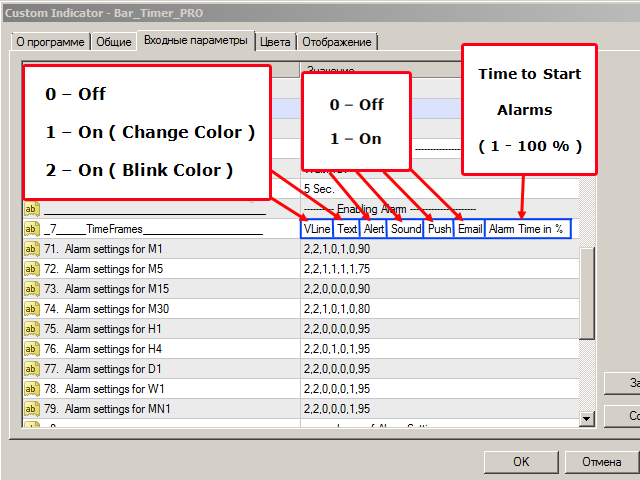The width and height of the screenshot is (640, 480).
Task: Open the О программе tab
Action: click(x=50, y=42)
